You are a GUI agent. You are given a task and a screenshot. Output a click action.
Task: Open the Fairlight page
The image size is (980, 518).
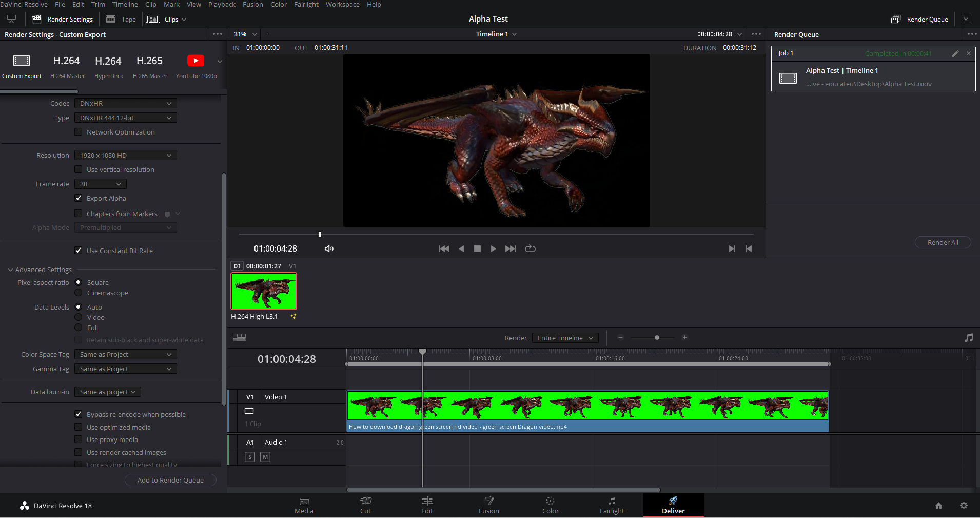pos(612,506)
